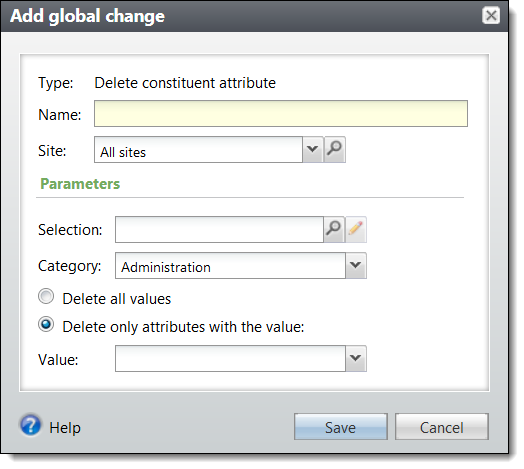Click the Selection search magnifier icon
524x469 pixels.
click(334, 230)
